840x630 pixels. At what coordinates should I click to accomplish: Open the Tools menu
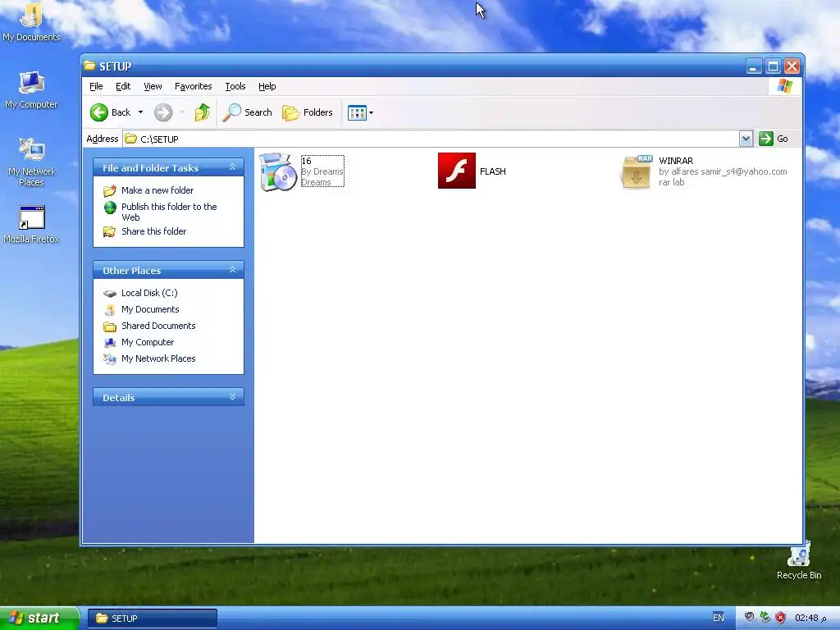(x=235, y=86)
